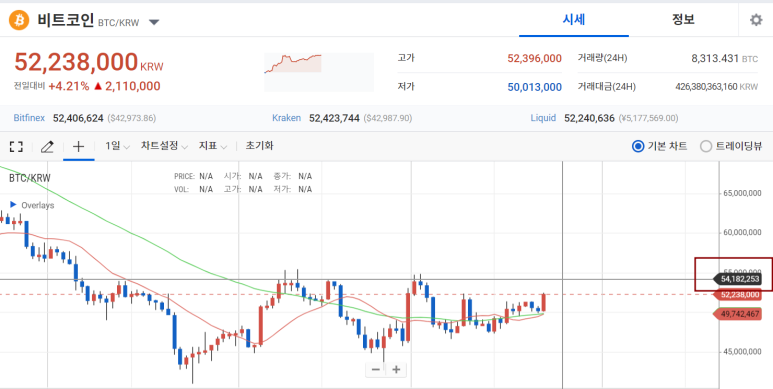Screen dimensions: 773x389
Task: Open the 차트설정 dropdown
Action: pos(164,146)
